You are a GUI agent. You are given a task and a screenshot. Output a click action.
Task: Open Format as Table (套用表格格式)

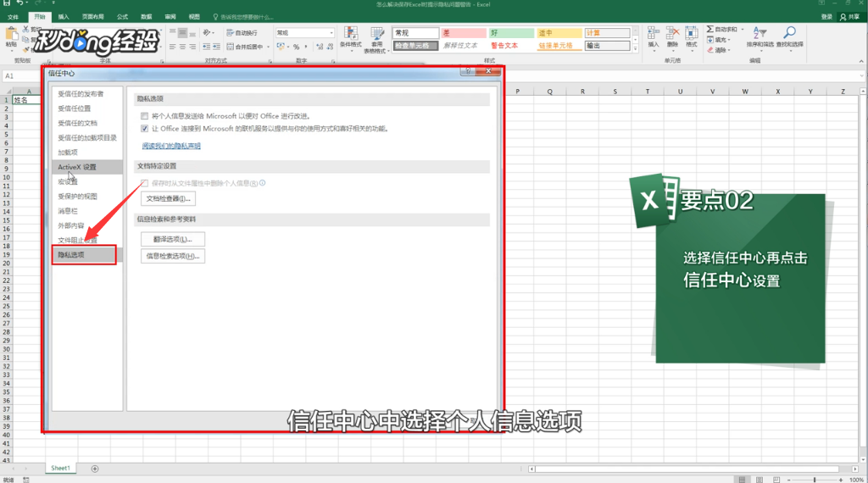tap(376, 40)
